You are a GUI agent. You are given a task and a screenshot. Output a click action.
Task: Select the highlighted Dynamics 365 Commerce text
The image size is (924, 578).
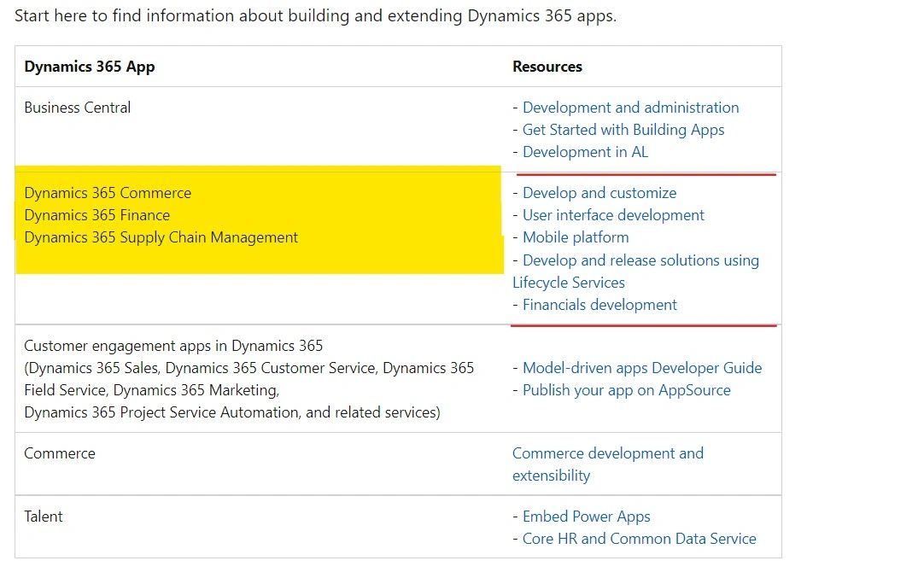pos(107,193)
